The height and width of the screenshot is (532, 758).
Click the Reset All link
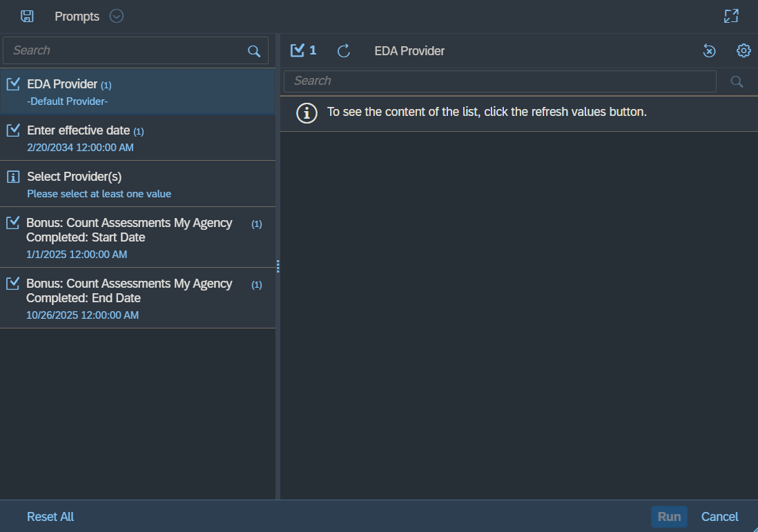pos(50,517)
